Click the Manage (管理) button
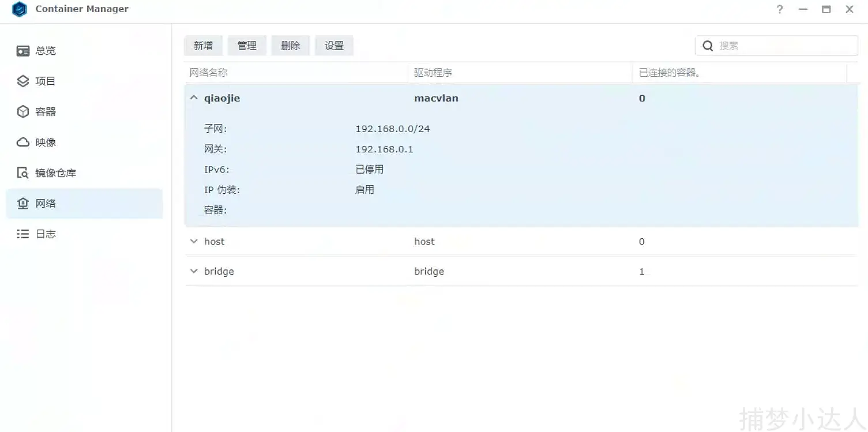 247,46
